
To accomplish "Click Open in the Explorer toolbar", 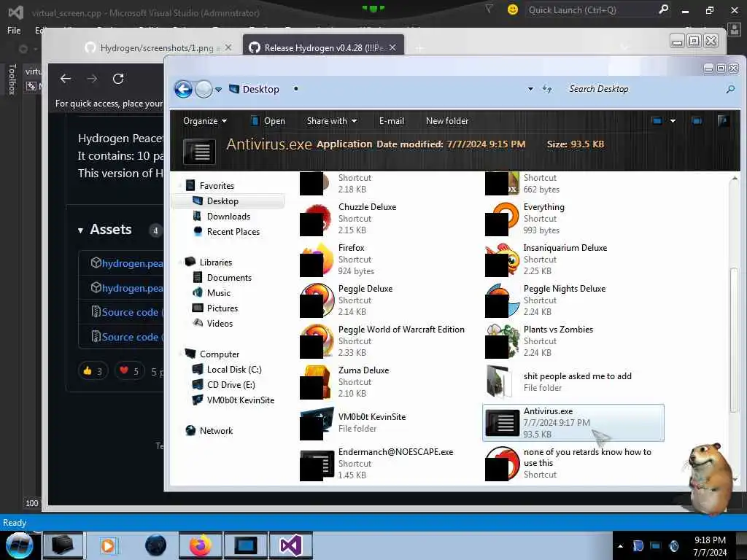I will pos(268,121).
